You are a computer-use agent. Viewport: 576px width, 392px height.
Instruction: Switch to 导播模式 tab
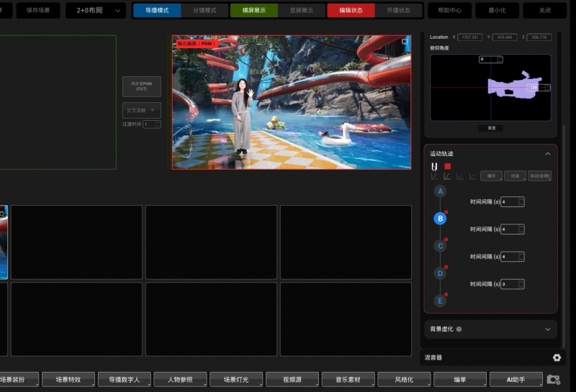157,10
